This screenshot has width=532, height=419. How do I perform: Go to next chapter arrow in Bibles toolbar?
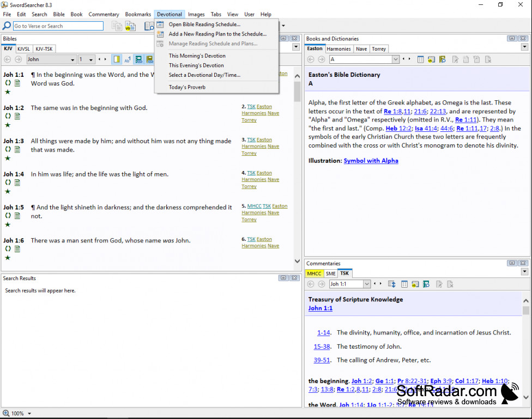[106, 59]
